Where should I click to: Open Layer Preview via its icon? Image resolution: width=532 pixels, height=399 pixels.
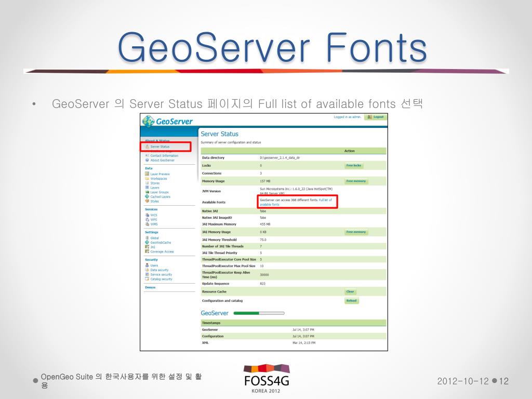click(x=147, y=174)
